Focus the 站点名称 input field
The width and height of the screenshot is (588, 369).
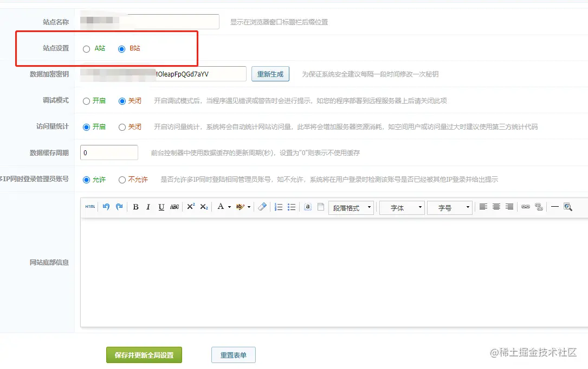click(x=150, y=22)
